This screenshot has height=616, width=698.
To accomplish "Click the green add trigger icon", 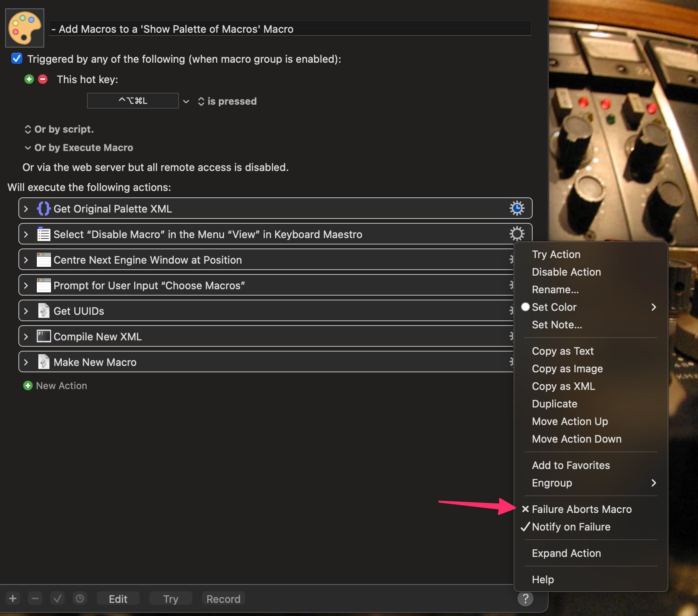I will coord(29,79).
